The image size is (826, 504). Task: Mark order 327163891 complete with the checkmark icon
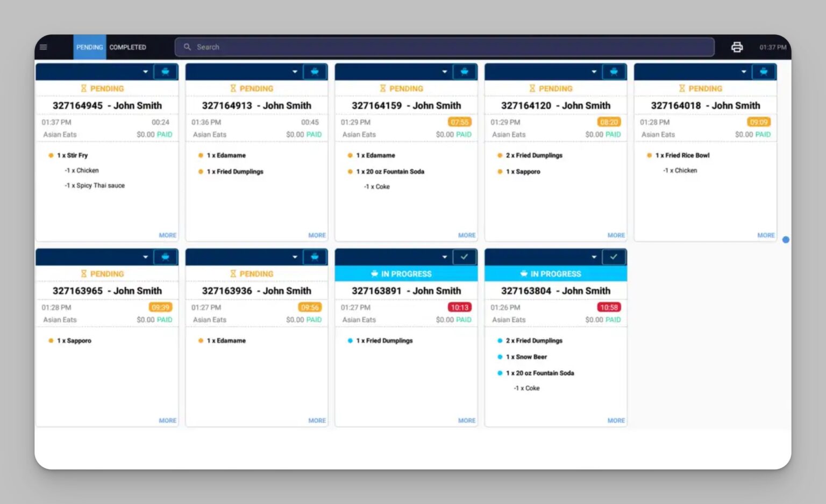464,257
